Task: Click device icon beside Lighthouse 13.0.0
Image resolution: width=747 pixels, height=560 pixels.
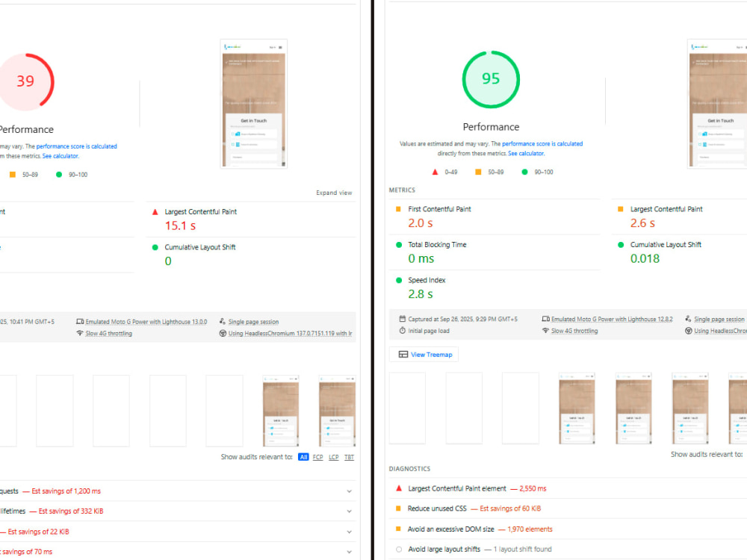Action: coord(80,322)
